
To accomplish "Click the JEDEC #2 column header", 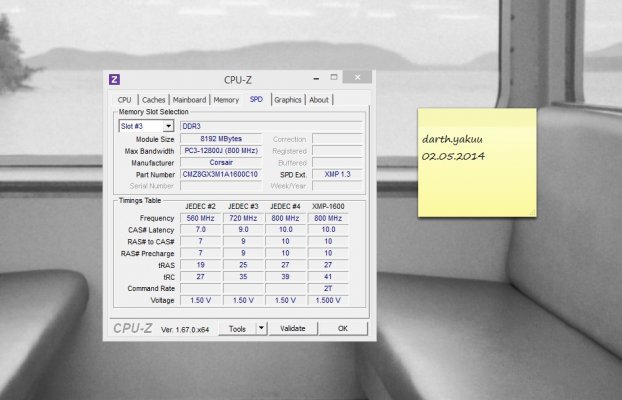I will coord(200,206).
